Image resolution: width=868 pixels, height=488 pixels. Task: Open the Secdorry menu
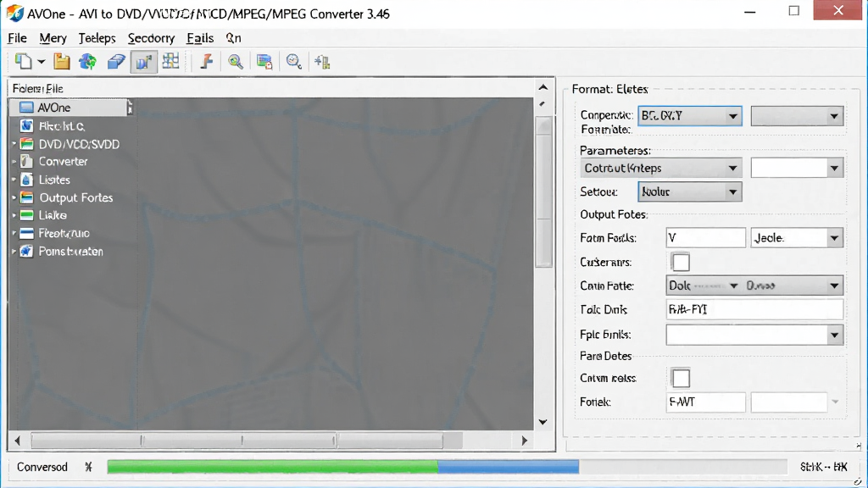151,38
